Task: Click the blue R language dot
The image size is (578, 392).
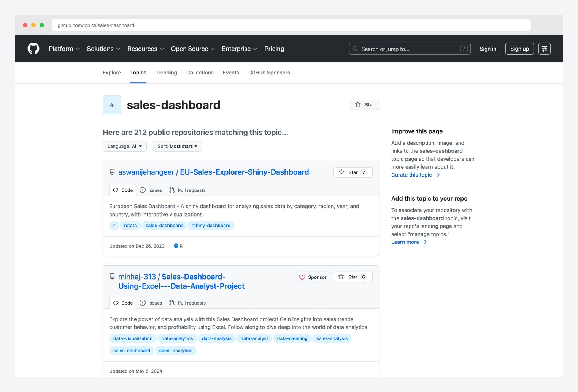Action: pos(176,246)
